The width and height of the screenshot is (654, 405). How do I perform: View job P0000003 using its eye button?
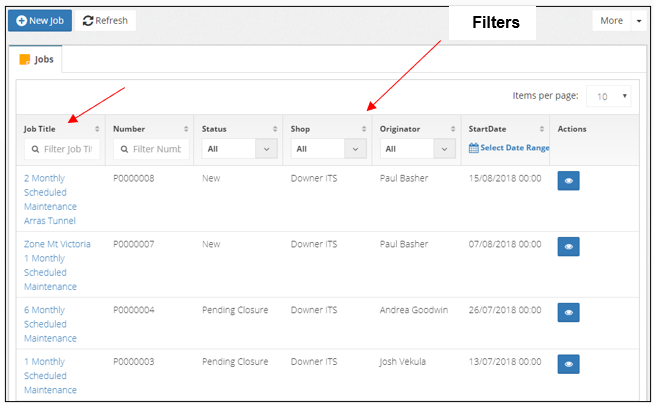point(568,365)
